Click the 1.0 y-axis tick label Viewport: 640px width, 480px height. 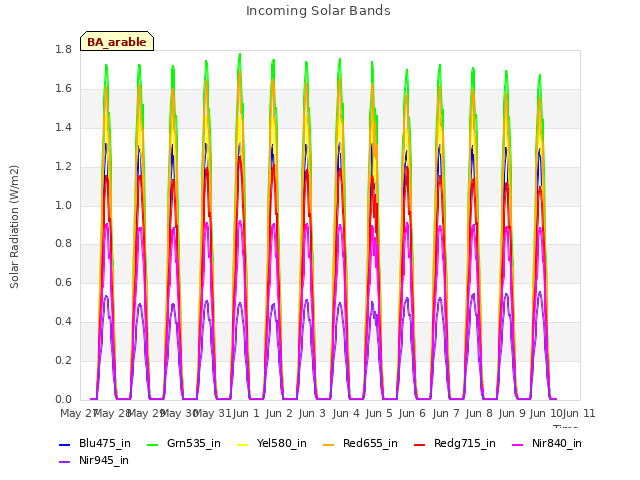pyautogui.click(x=63, y=205)
